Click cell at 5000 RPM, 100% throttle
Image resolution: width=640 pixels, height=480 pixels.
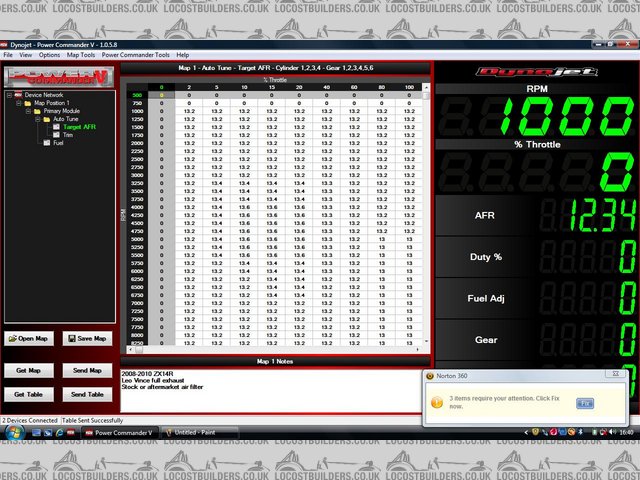pos(409,239)
